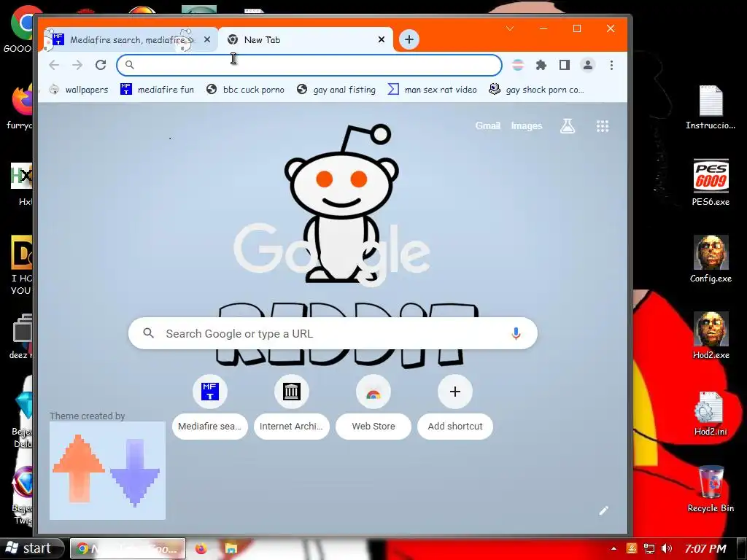
Task: Select the Recycle Bin icon
Action: tap(711, 489)
